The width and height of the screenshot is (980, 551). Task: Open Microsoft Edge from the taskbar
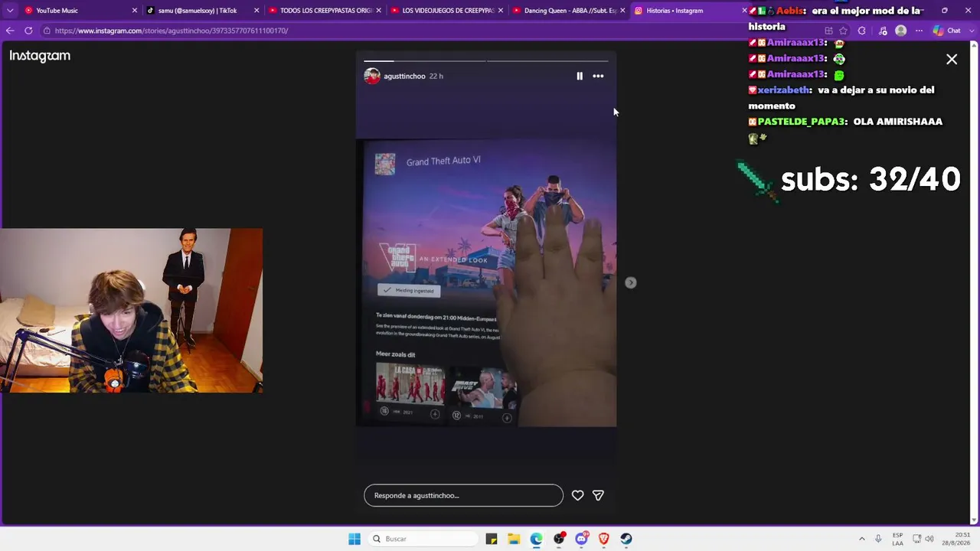point(536,539)
